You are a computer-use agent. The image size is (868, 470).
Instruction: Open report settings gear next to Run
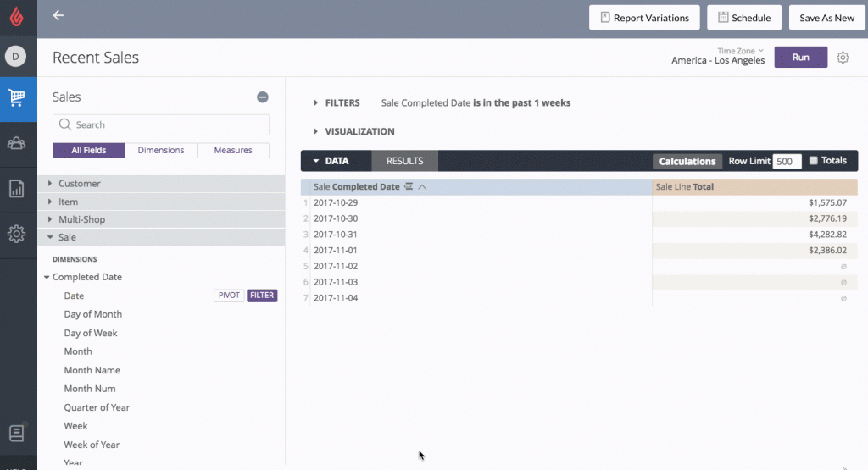(843, 58)
